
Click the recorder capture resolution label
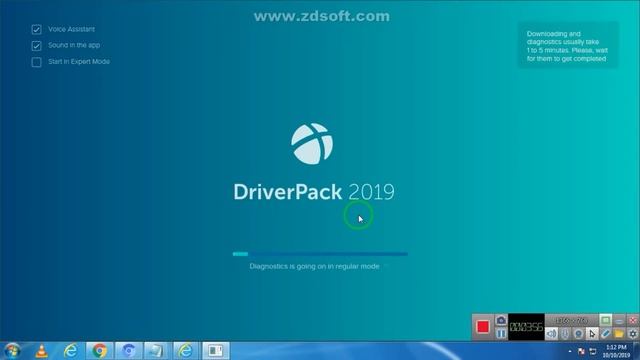coord(572,320)
